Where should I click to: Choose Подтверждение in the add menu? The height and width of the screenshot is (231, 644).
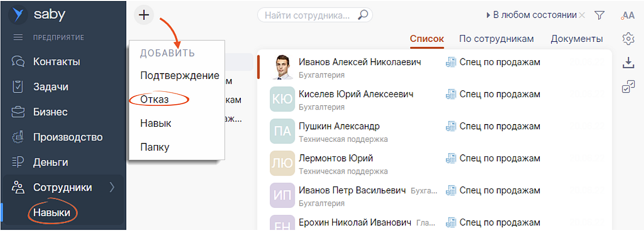(180, 75)
